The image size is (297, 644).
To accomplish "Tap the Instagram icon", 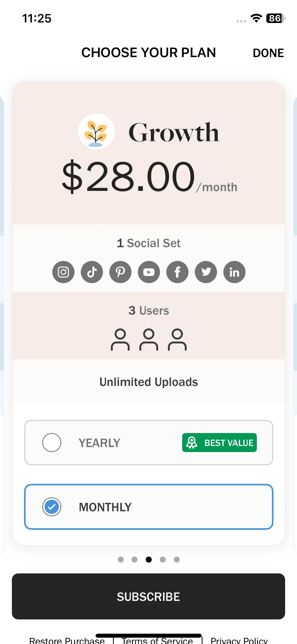I will coord(63,272).
